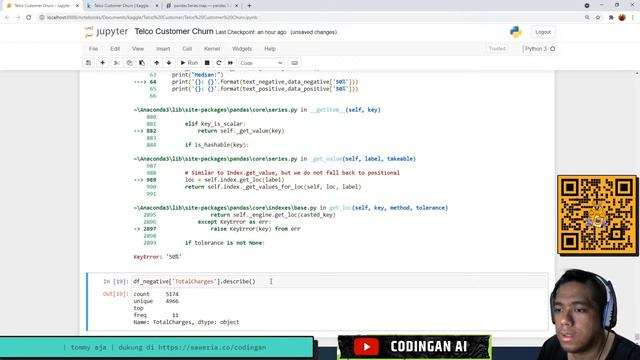Rename the Telco Customer Churn notebook title
Image resolution: width=640 pixels, height=360 pixels.
coord(174,31)
